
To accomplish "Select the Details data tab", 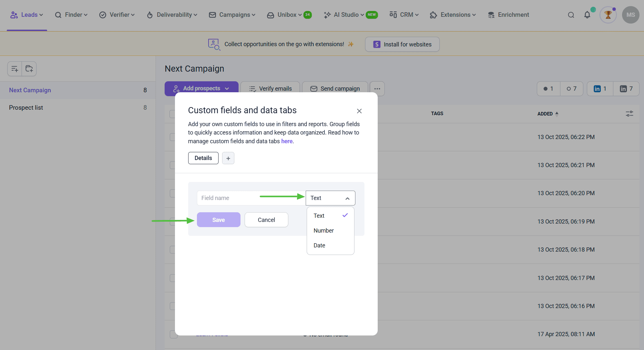I will [x=203, y=158].
